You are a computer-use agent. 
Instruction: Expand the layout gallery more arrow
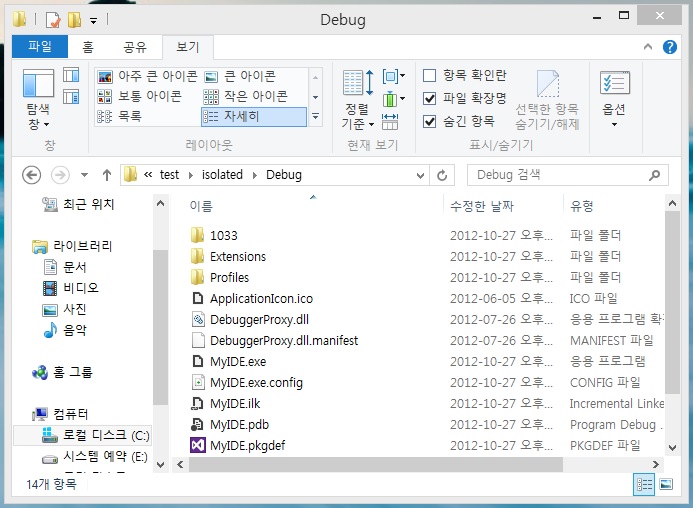316,117
